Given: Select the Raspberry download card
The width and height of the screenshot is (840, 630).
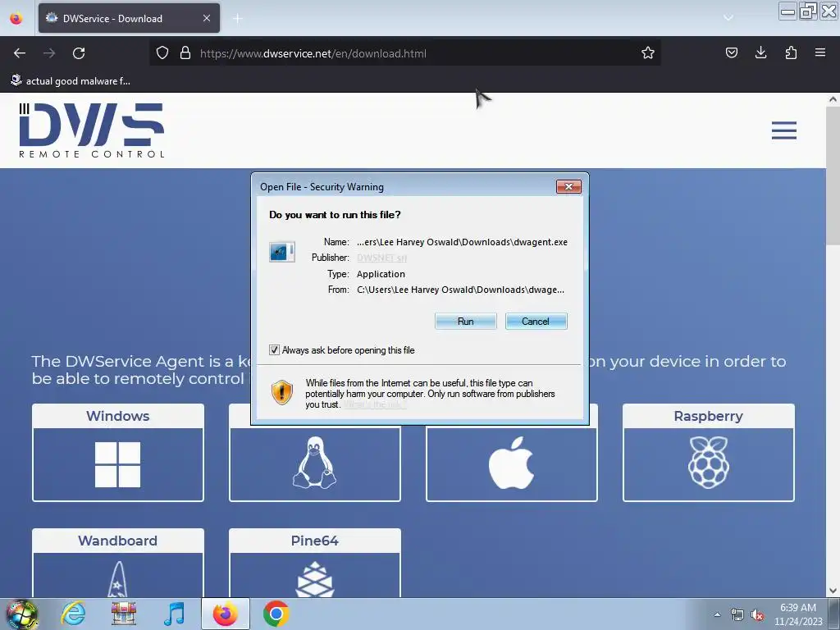Looking at the screenshot, I should 708,453.
